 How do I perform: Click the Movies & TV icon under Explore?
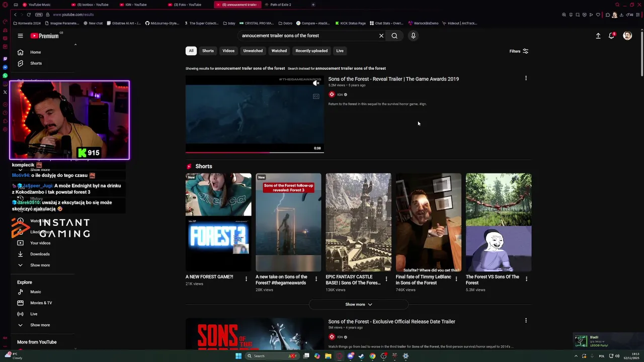(x=20, y=303)
